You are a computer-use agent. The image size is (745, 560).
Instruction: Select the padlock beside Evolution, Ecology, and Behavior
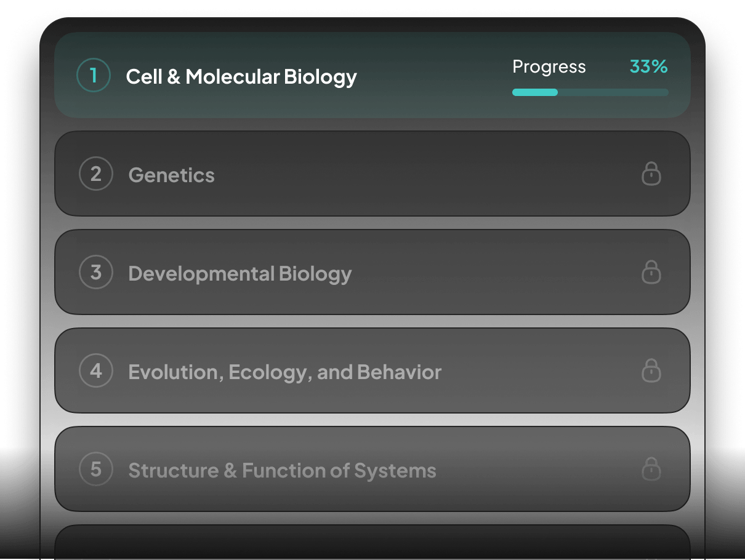tap(651, 370)
